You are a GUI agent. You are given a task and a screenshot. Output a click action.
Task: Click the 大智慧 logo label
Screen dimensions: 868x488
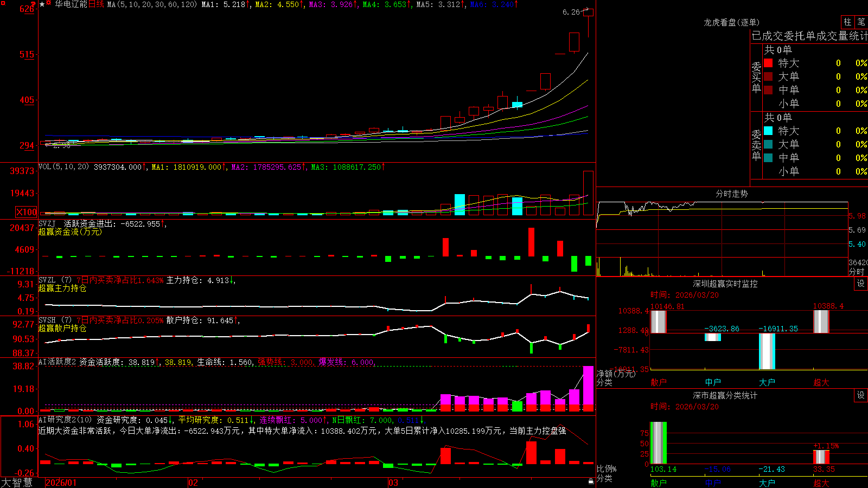click(17, 483)
